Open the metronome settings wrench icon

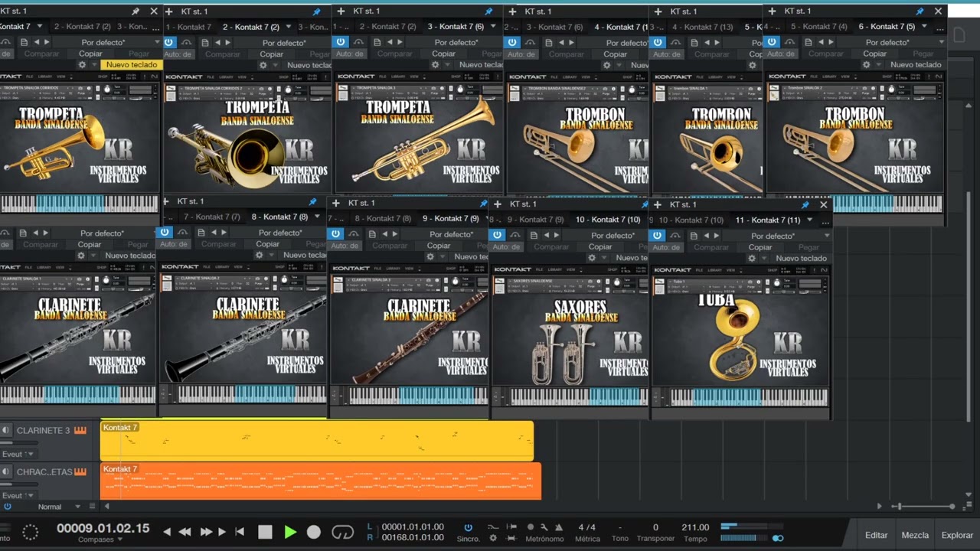pyautogui.click(x=544, y=527)
